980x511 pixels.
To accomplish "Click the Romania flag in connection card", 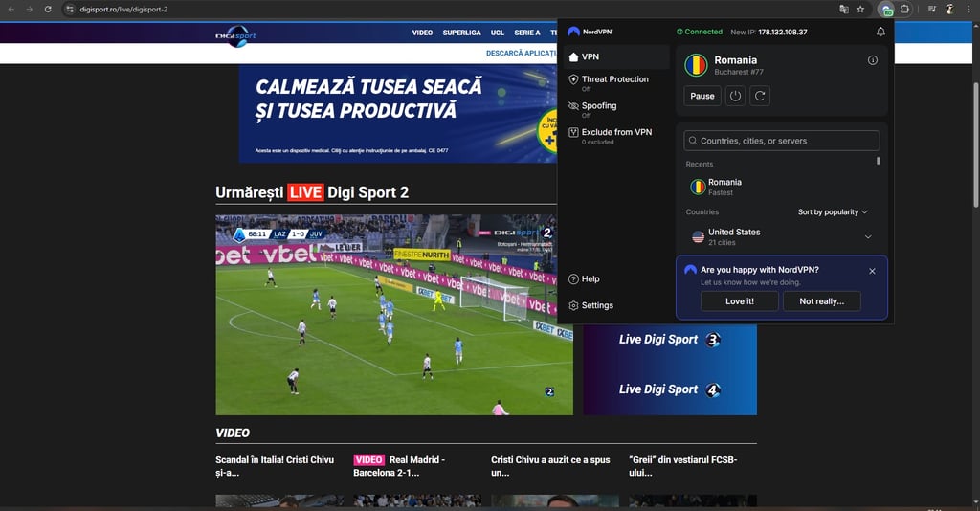I will pyautogui.click(x=696, y=65).
